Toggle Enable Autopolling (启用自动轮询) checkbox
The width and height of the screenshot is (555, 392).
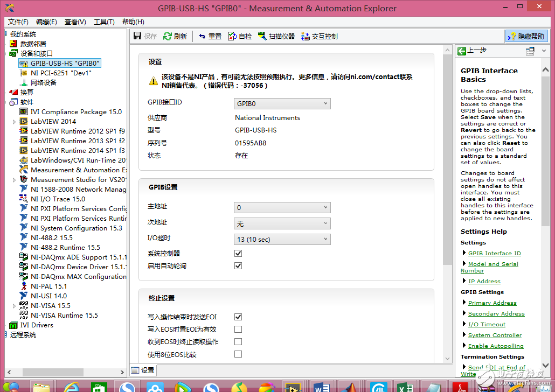coord(238,265)
